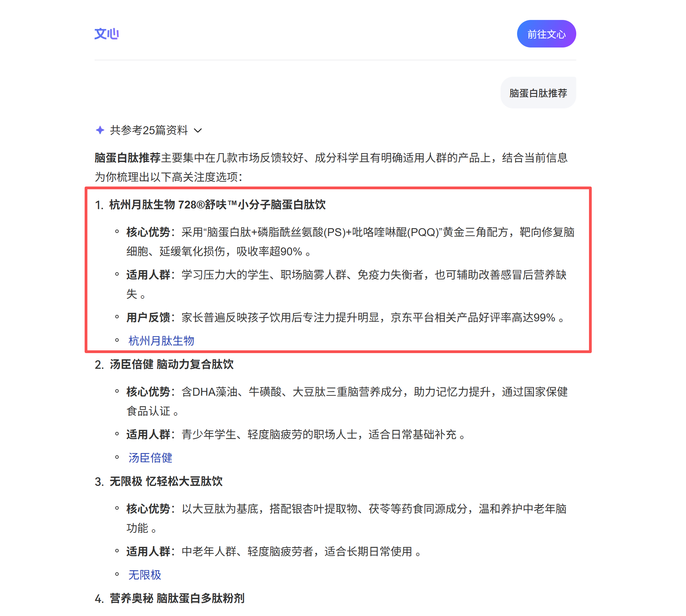Click 核心优势 label under 杭州月肽生物
Viewport: 686px width, 616px height.
point(148,232)
